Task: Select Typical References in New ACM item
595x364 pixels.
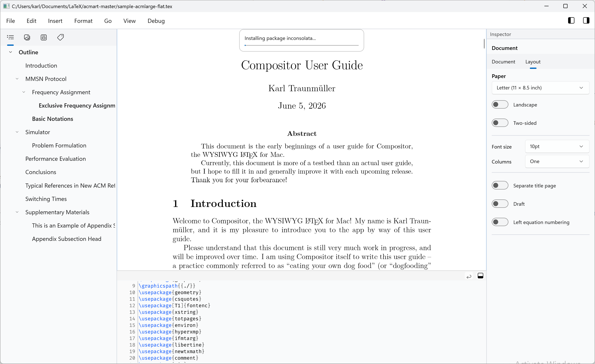Action: 70,186
